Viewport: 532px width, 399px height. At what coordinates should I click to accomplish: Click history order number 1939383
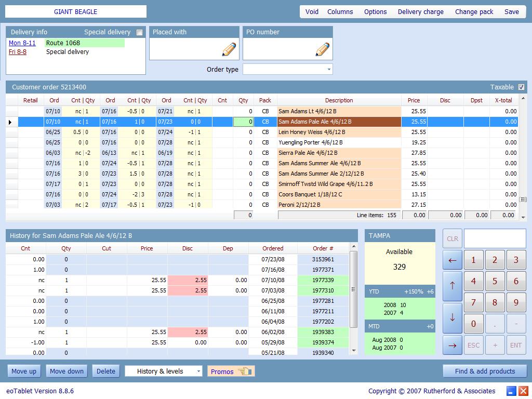click(x=323, y=332)
